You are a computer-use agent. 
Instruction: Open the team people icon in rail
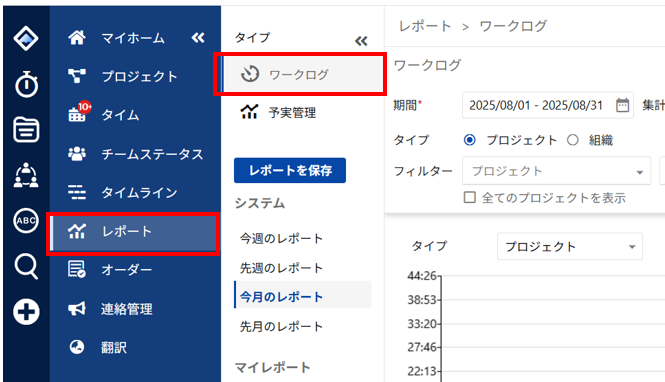click(x=26, y=175)
